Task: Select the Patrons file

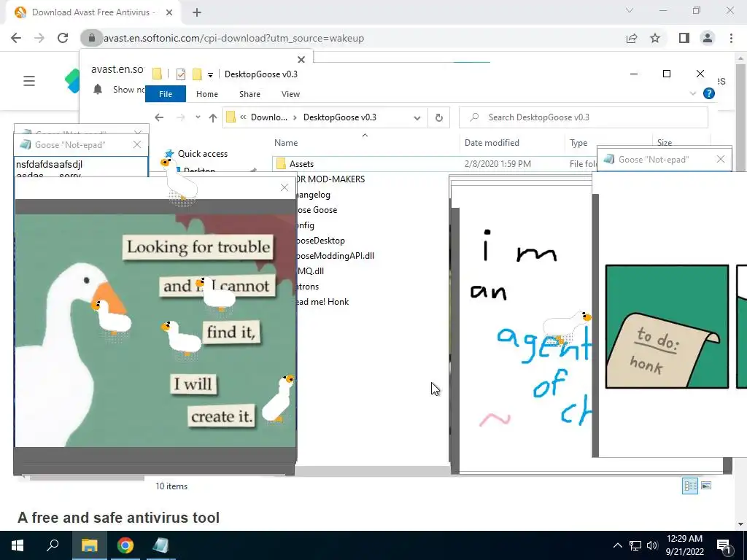Action: pyautogui.click(x=307, y=286)
